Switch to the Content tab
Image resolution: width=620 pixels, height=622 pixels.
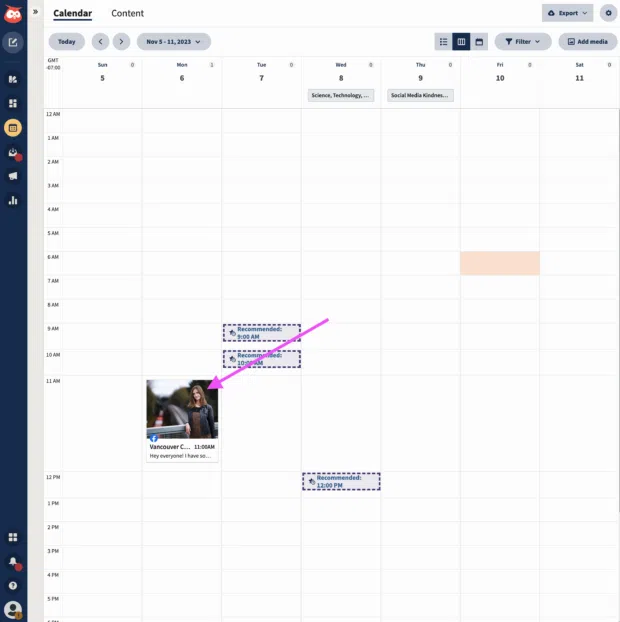point(127,13)
